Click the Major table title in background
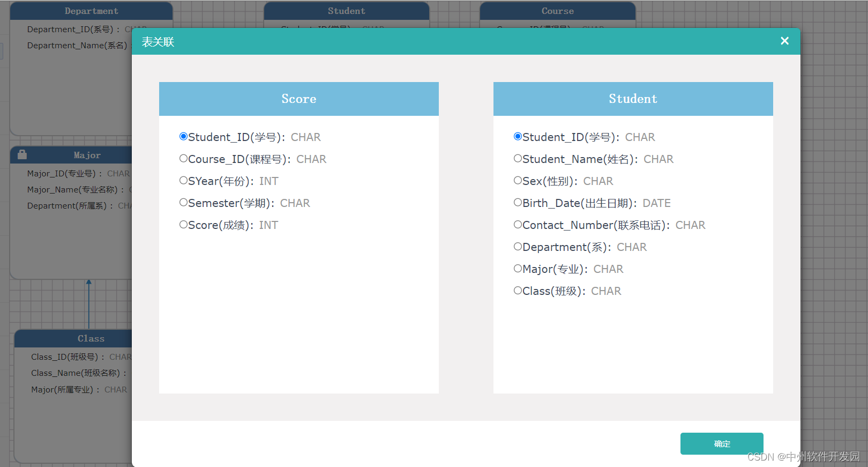 pos(87,155)
